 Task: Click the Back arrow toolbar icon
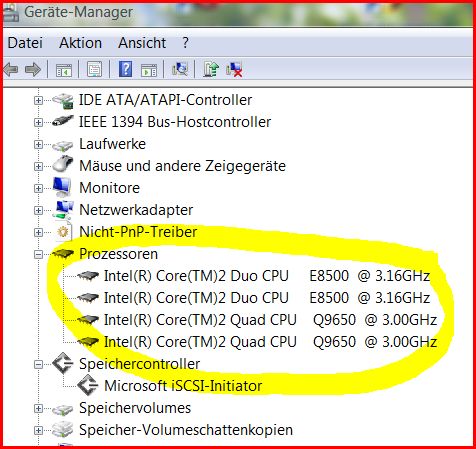[11, 70]
